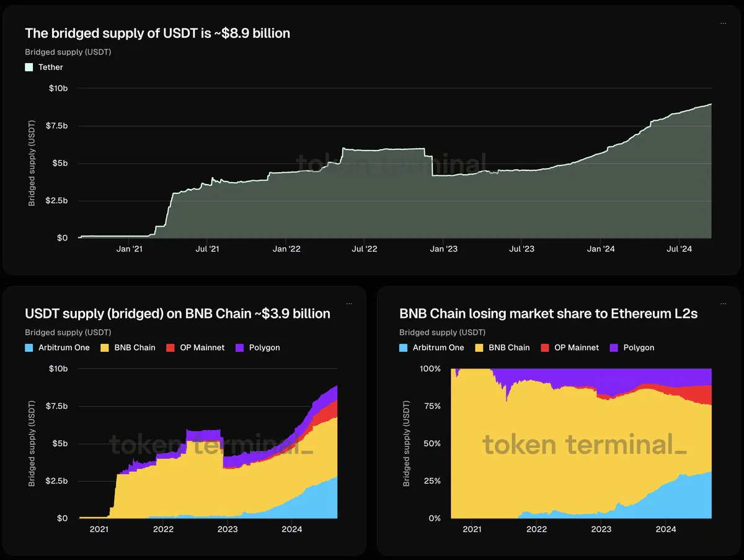This screenshot has height=560, width=744.
Task: Click the Jan '23 date label
Action: (444, 249)
